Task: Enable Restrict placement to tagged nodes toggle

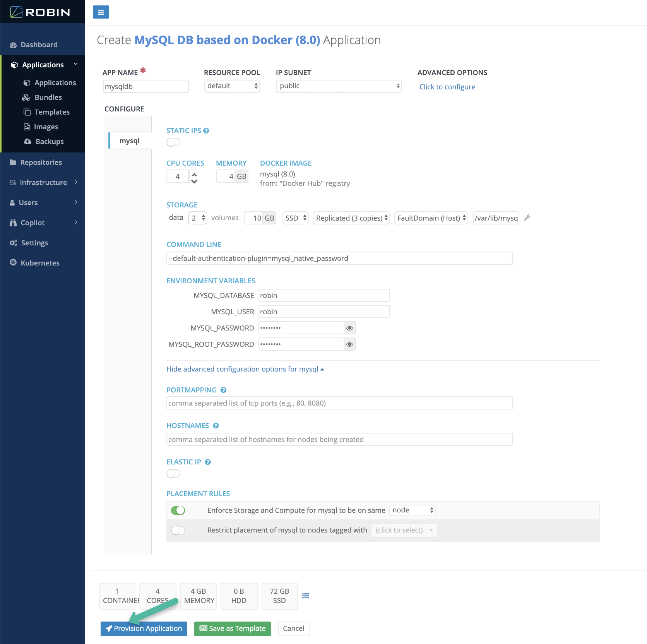Action: tap(178, 530)
